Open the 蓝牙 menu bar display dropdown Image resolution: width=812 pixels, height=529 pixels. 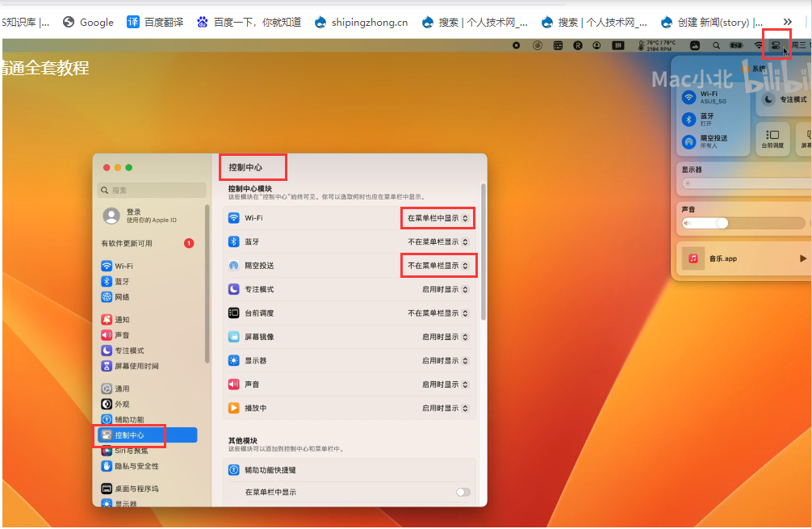click(x=437, y=242)
